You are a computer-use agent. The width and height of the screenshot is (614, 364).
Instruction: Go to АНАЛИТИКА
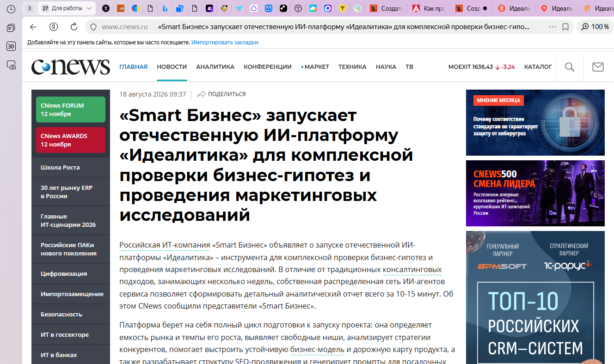(x=215, y=67)
